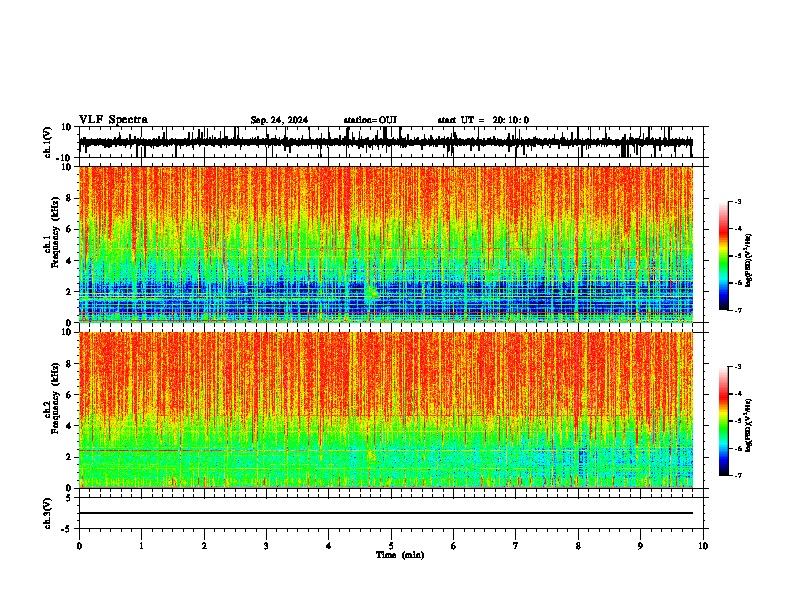
Task: Click the "-7" tick on ch.2 color bar
Action: (738, 475)
